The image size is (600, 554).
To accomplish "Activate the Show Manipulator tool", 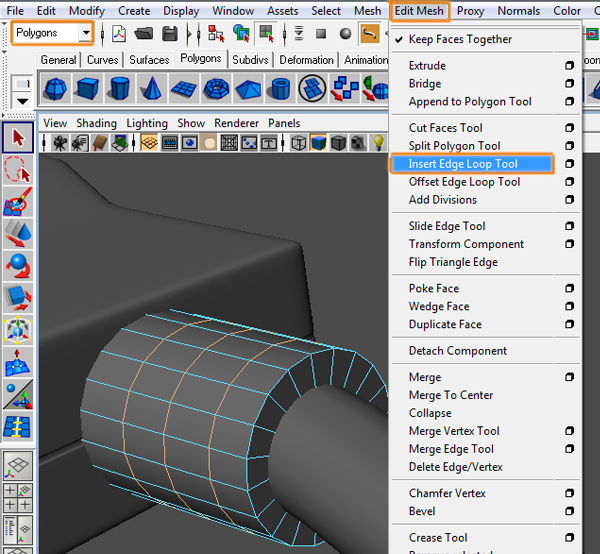I will [18, 394].
